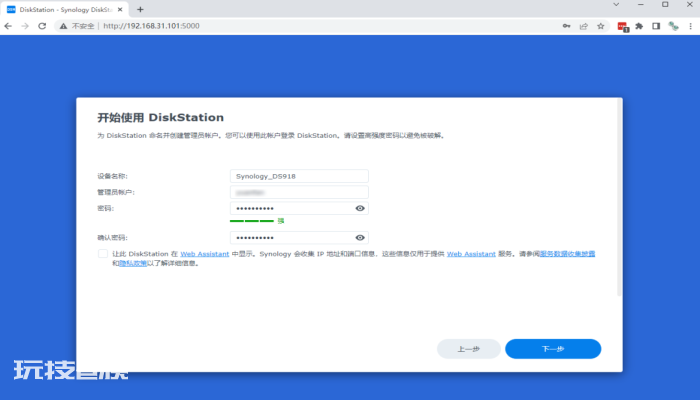Image resolution: width=700 pixels, height=400 pixels.
Task: Click the 不安全 security label
Action: (x=83, y=26)
